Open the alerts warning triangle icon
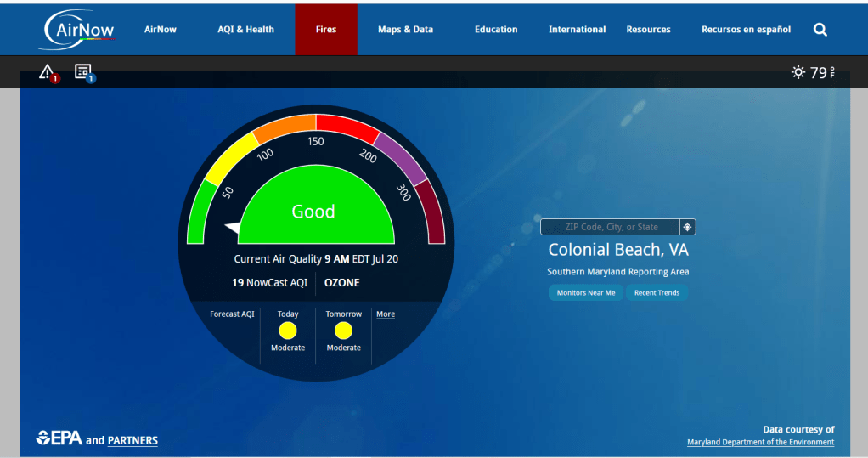Screen dimensions: 868x458 (47, 72)
